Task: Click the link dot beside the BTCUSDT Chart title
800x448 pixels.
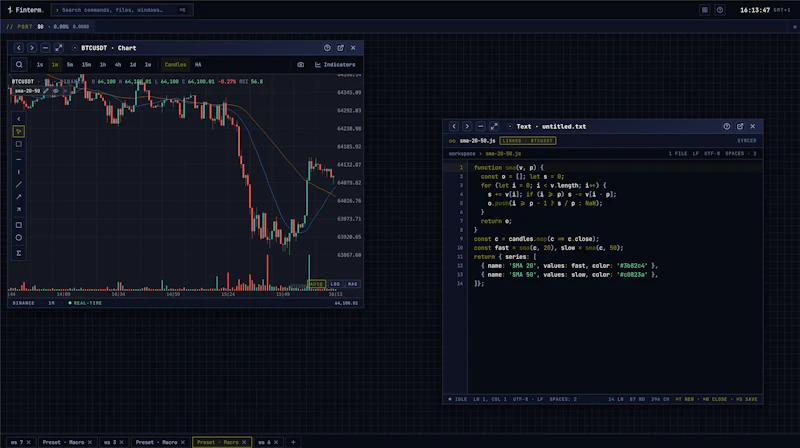Action: tap(74, 48)
